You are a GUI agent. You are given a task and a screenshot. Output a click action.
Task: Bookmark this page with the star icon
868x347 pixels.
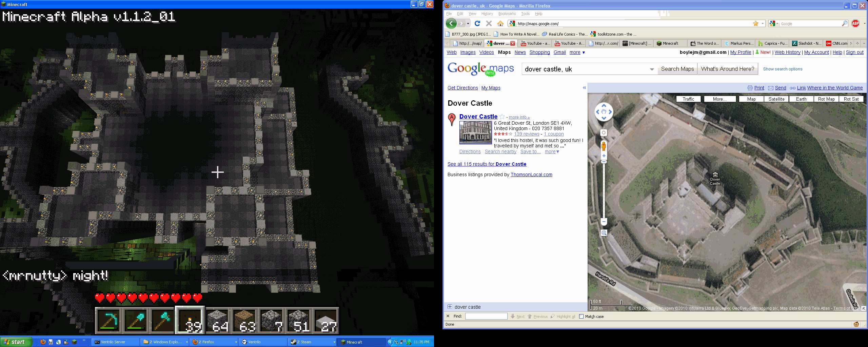(756, 23)
